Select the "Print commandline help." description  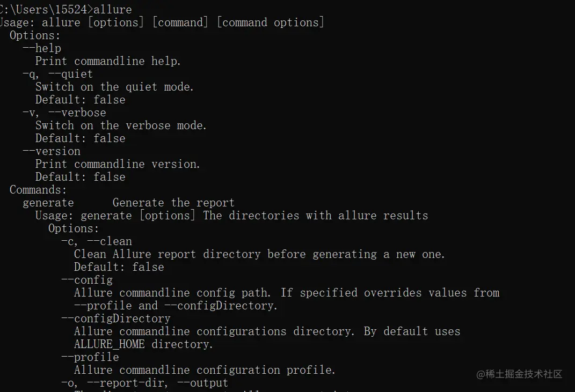tap(108, 61)
